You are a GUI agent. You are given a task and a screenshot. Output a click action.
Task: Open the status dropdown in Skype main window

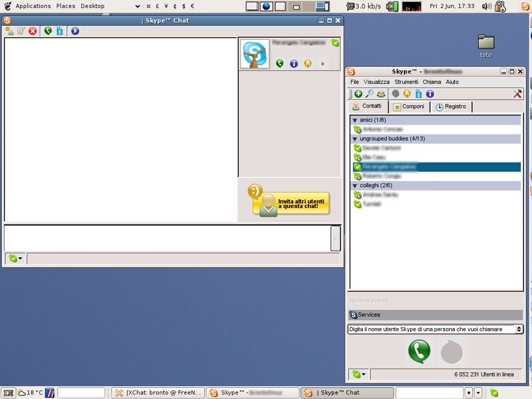click(x=359, y=374)
